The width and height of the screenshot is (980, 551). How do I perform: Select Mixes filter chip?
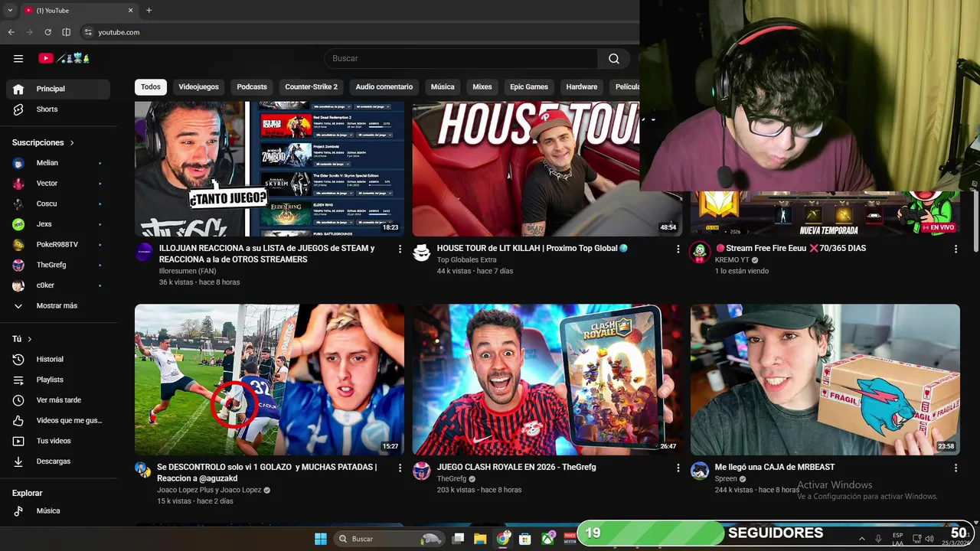click(x=482, y=86)
